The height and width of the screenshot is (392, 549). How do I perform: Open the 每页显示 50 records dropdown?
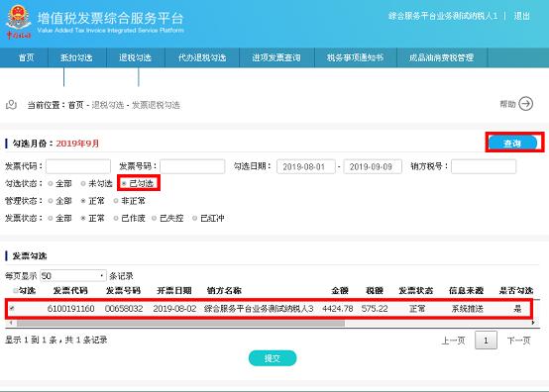coord(72,276)
